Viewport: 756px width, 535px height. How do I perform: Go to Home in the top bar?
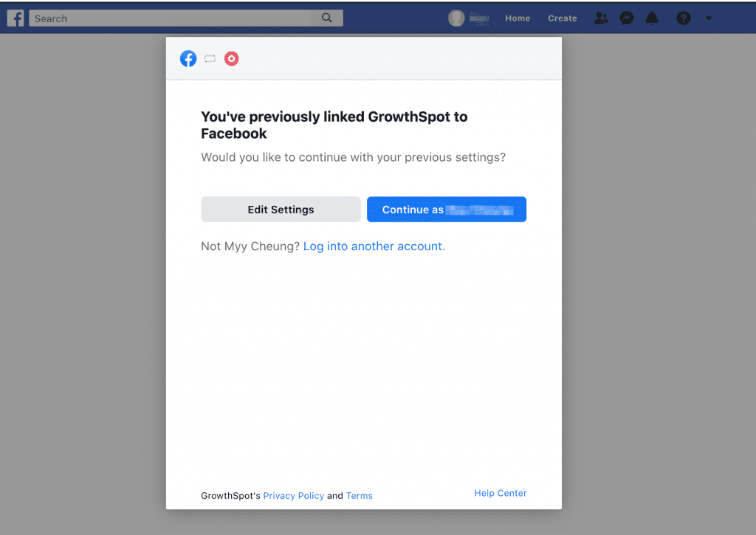[518, 18]
